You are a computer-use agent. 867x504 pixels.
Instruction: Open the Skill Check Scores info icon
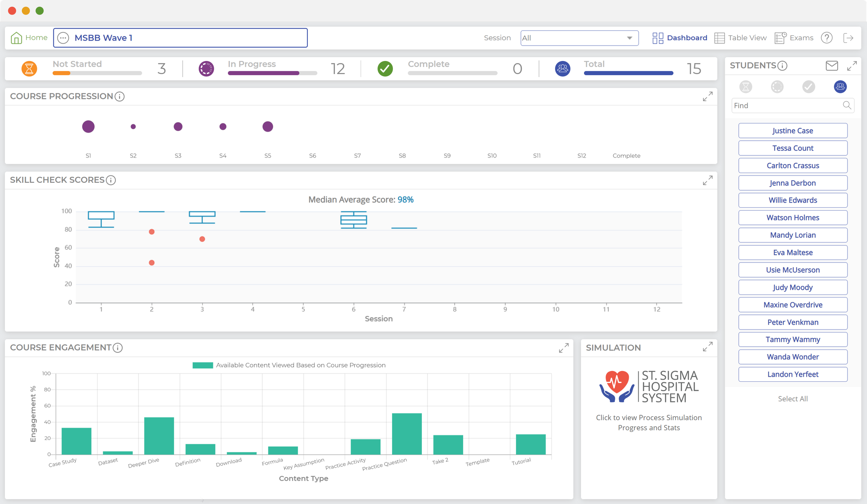click(x=111, y=180)
